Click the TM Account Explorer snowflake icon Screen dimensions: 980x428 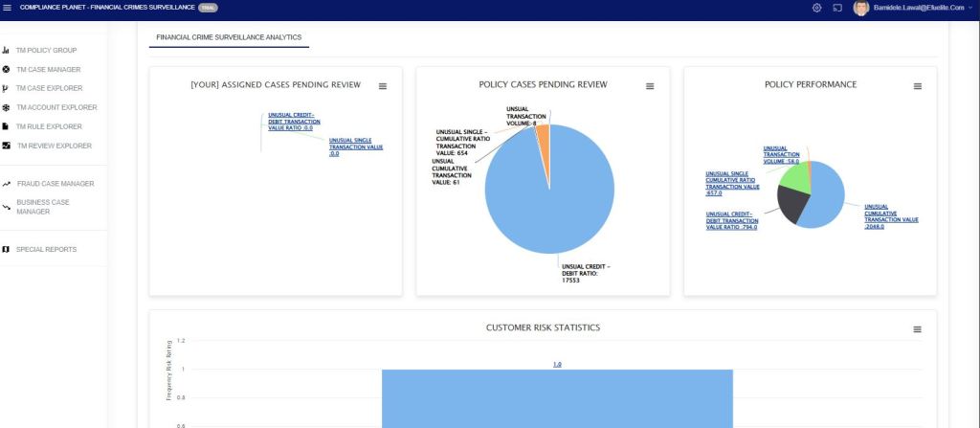(x=7, y=107)
